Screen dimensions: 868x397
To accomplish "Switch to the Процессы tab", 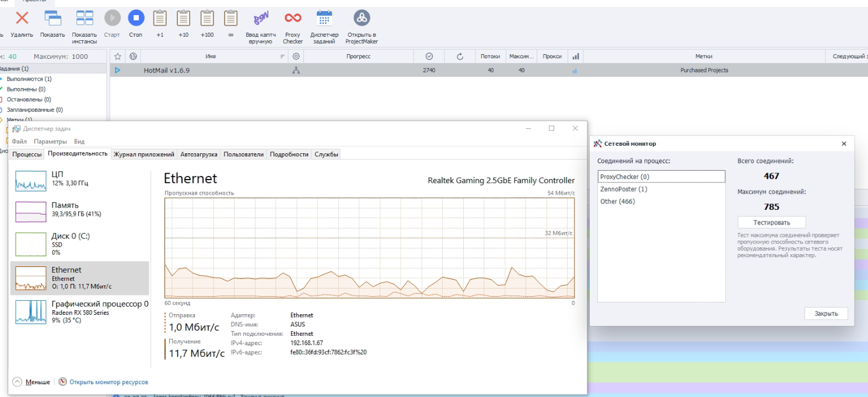I will [x=27, y=154].
